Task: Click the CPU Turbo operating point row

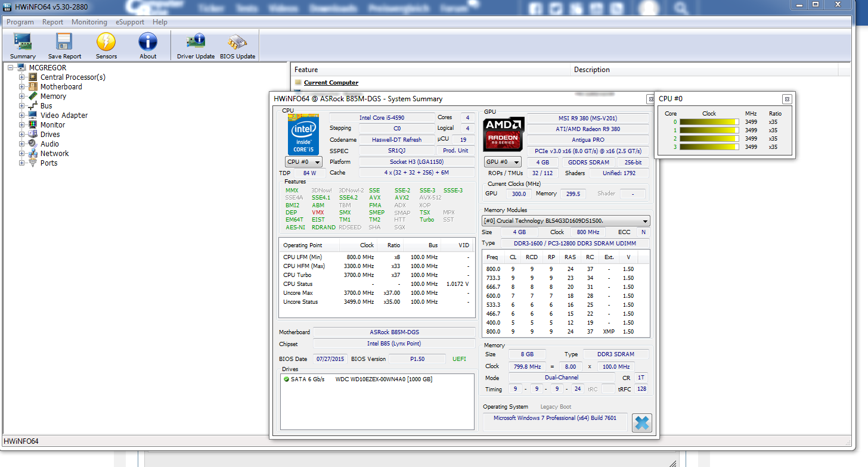Action: click(376, 275)
